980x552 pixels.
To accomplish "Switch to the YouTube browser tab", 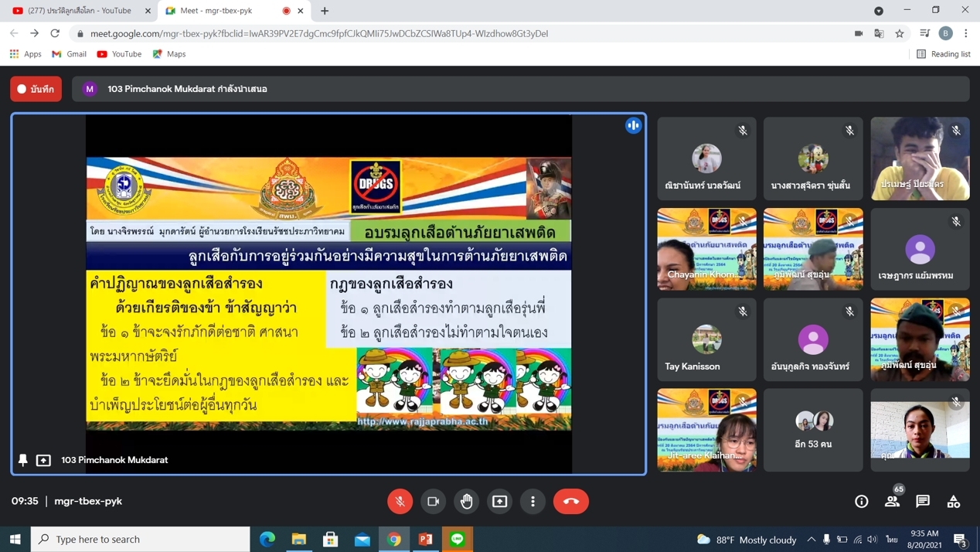I will point(77,11).
